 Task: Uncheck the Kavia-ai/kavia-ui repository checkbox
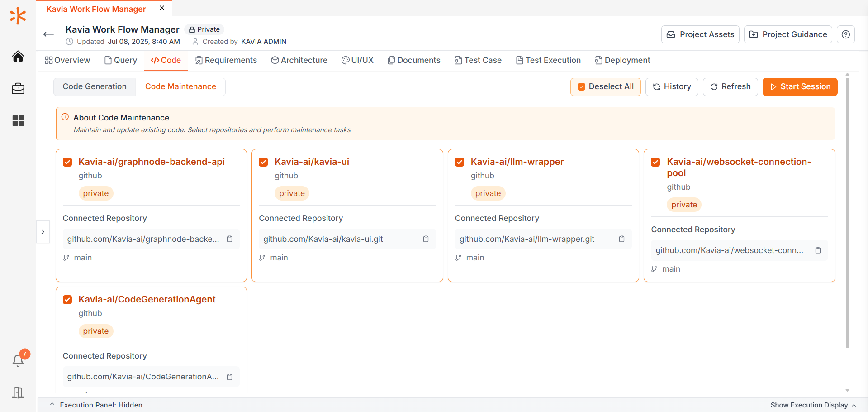pos(263,162)
